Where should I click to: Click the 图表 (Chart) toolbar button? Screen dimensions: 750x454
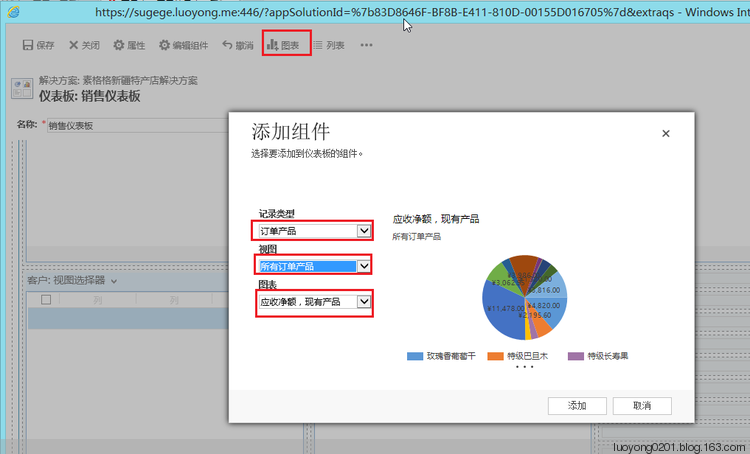tap(283, 45)
